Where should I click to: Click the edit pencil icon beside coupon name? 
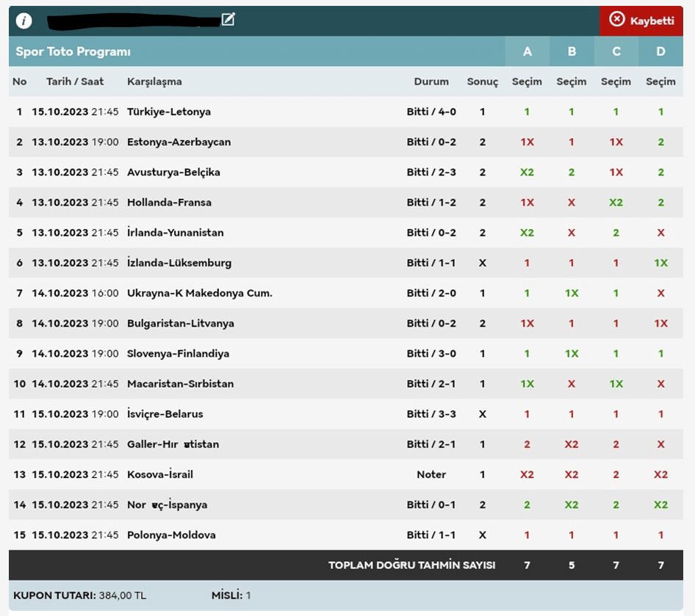pyautogui.click(x=228, y=20)
